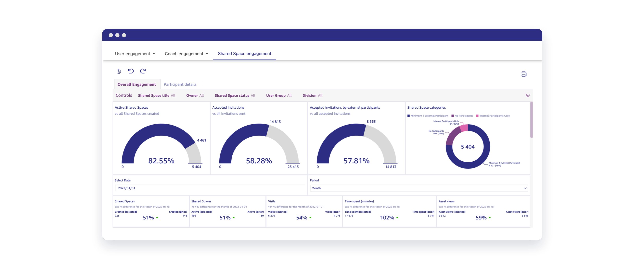The image size is (644, 269).
Task: Click the redo icon
Action: click(143, 71)
